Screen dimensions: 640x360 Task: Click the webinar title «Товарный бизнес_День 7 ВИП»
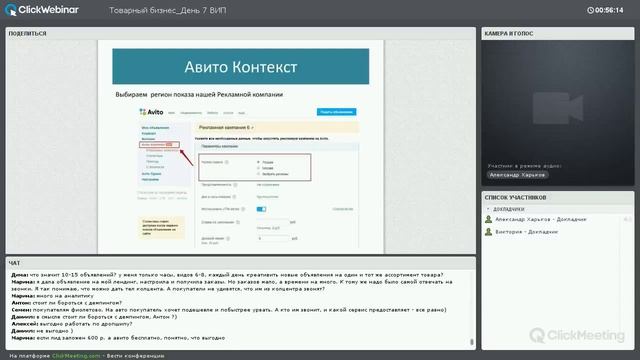(167, 10)
